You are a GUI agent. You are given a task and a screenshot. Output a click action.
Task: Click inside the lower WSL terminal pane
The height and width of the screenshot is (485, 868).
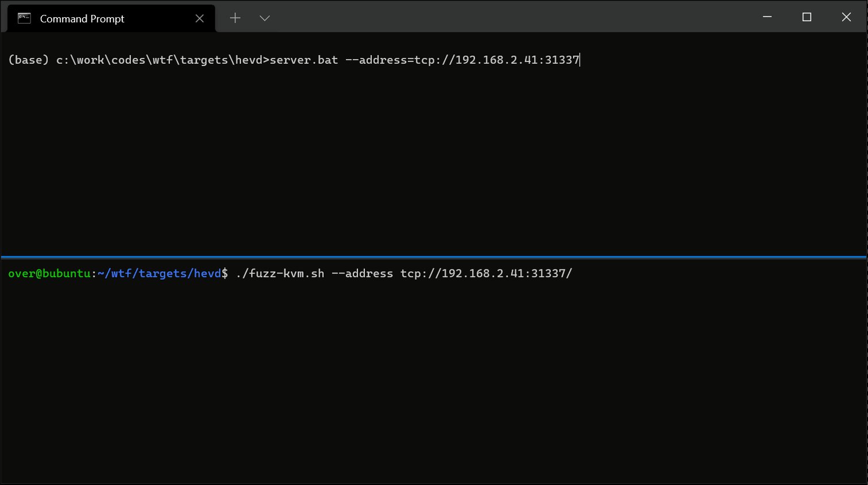tap(402, 374)
